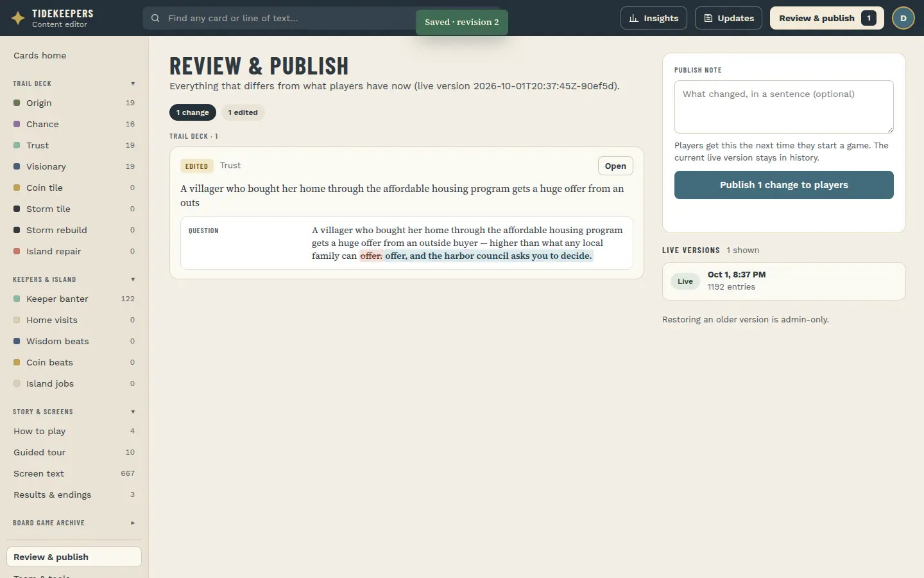Open Coin beats in sidebar
This screenshot has width=924, height=578.
click(74, 362)
